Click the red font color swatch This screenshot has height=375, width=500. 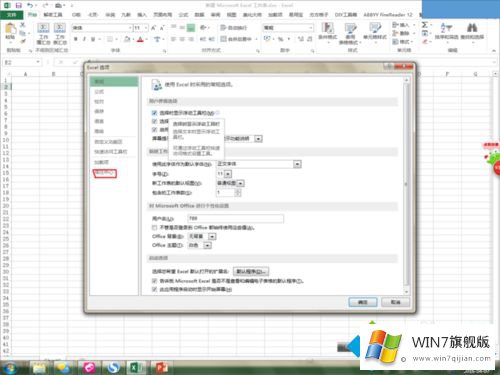(140, 39)
